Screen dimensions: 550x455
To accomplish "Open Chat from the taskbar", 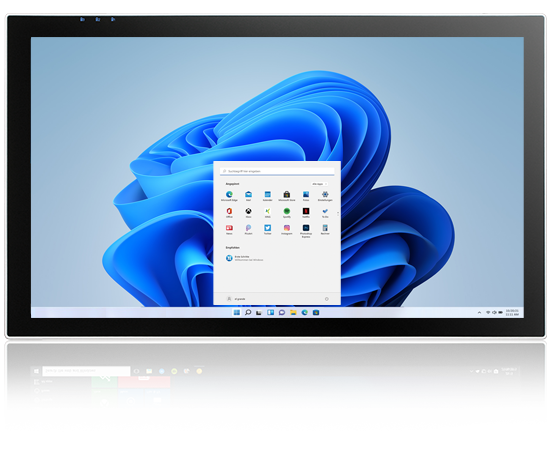I will point(282,312).
